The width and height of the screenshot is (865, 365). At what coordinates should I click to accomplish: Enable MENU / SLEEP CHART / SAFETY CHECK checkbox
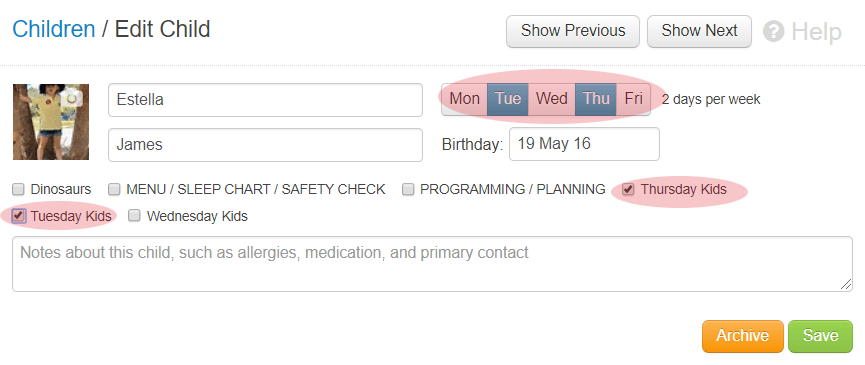coord(114,190)
